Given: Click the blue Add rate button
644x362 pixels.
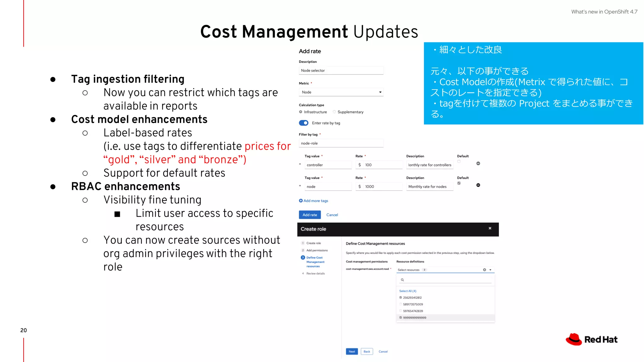Looking at the screenshot, I should [310, 215].
